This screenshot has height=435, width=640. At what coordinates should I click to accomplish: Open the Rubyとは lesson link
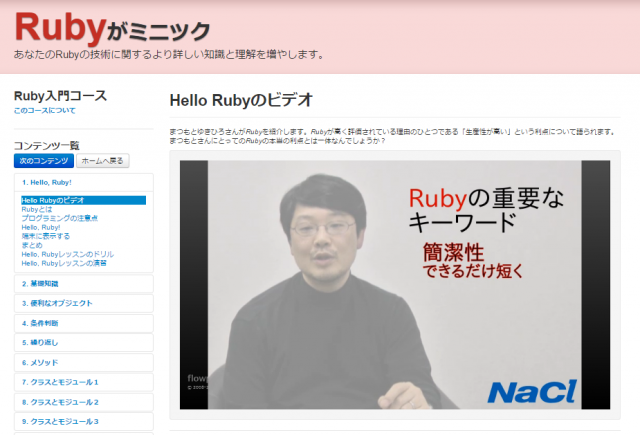pos(37,209)
